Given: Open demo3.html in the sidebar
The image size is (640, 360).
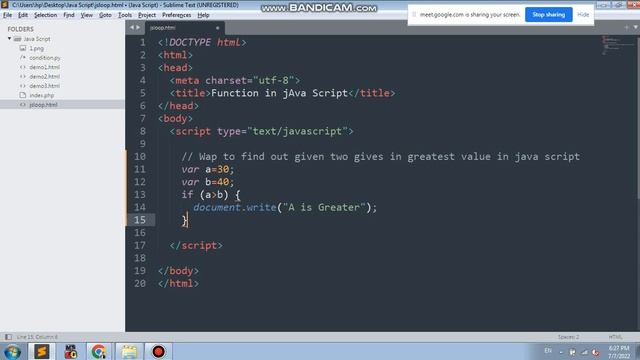Looking at the screenshot, I should (44, 86).
